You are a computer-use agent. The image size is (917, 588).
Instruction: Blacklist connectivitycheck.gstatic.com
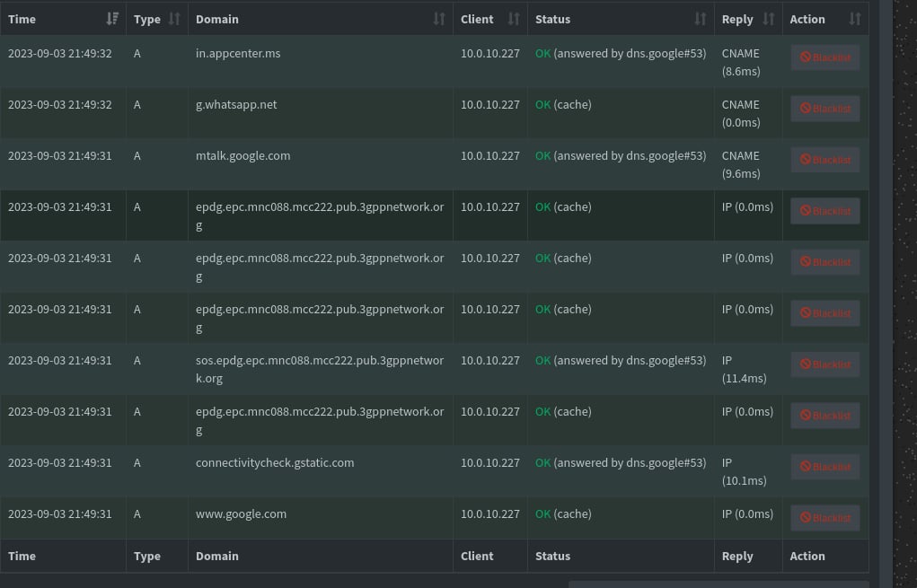(824, 467)
